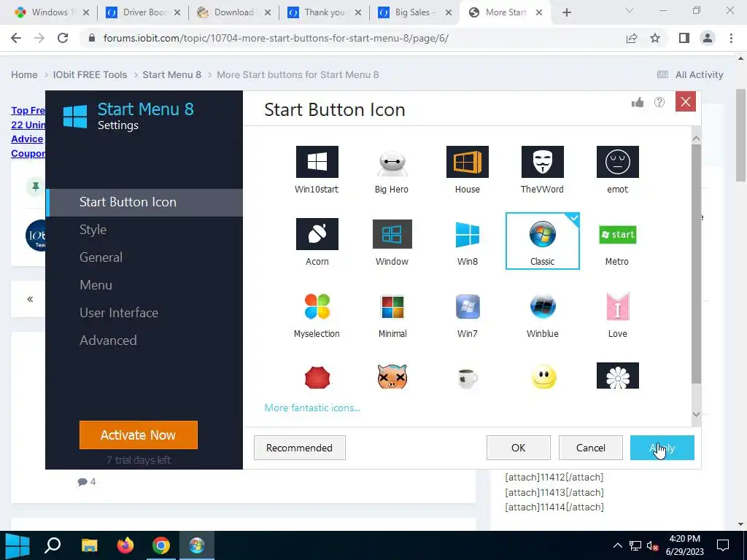Show hidden system tray icons
Image resolution: width=747 pixels, height=560 pixels.
[617, 545]
